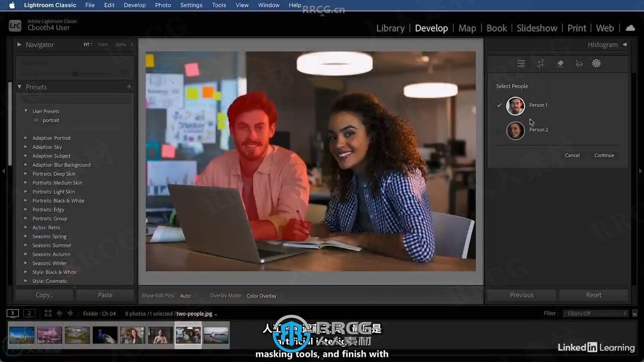Select the Healing eraser tool

click(x=560, y=63)
